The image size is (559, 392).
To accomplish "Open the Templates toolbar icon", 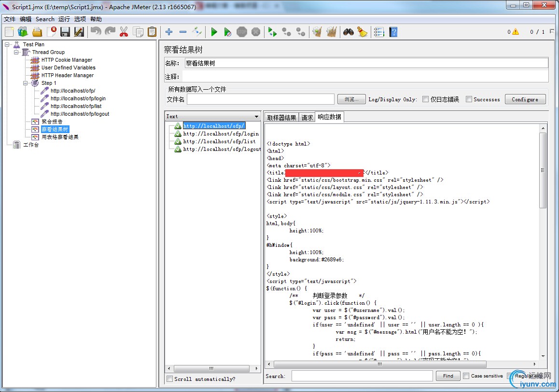I will pos(23,32).
